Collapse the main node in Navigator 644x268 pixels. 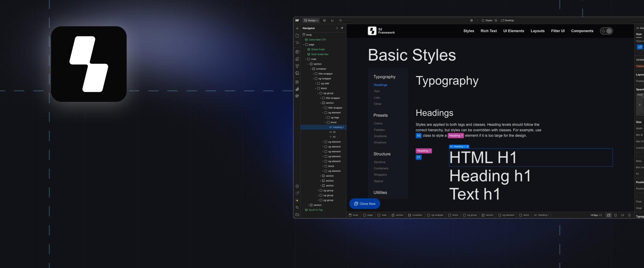tap(306, 59)
